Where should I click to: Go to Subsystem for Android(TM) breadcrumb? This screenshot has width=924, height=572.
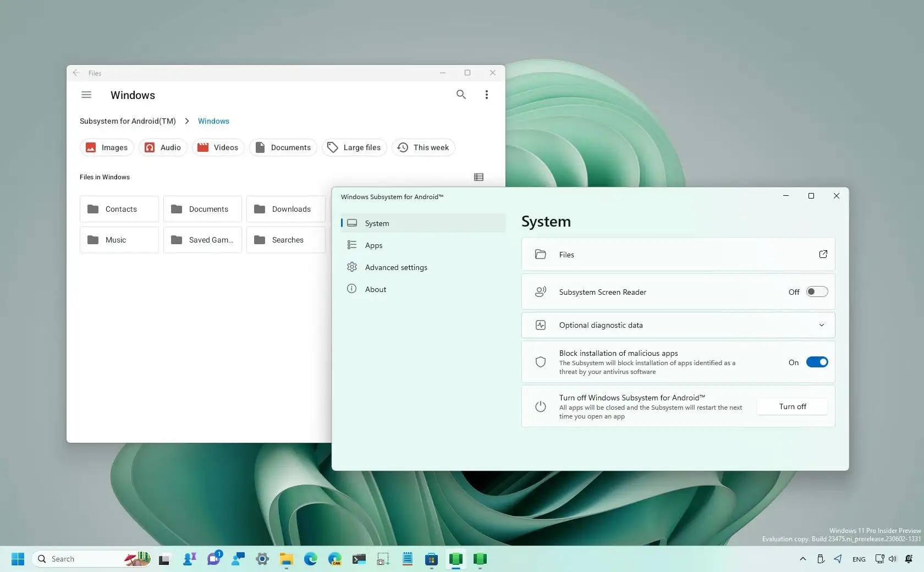[x=128, y=121]
